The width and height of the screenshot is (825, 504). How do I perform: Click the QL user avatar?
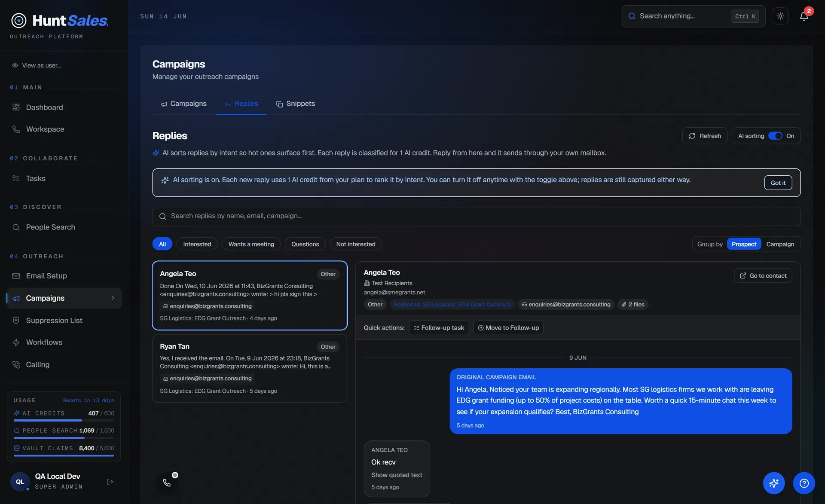pos(20,482)
